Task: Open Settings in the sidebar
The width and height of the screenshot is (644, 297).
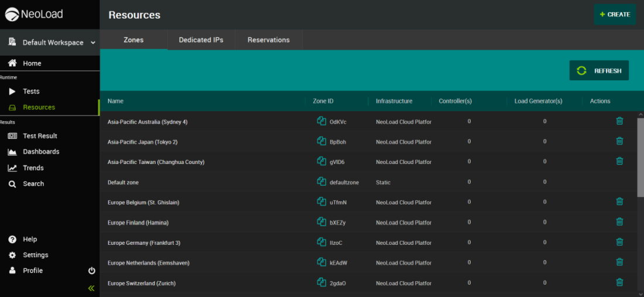Action: pos(35,255)
